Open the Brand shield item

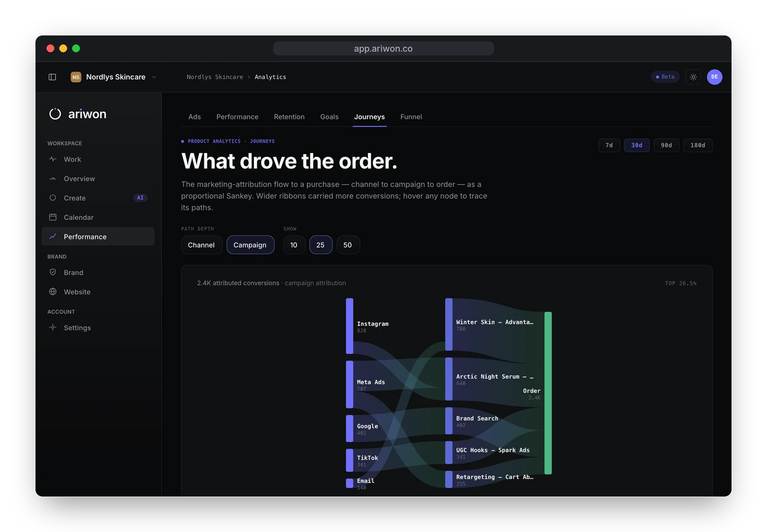98,273
